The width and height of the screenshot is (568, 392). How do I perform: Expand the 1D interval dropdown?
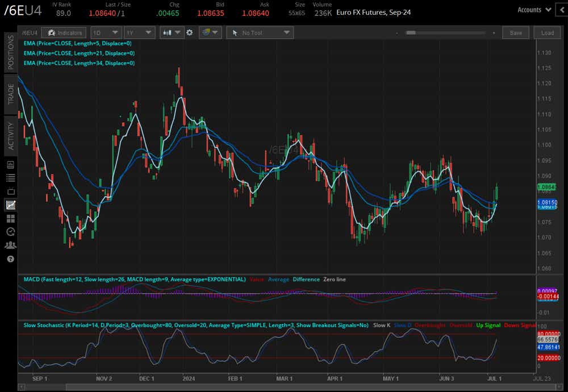(106, 33)
